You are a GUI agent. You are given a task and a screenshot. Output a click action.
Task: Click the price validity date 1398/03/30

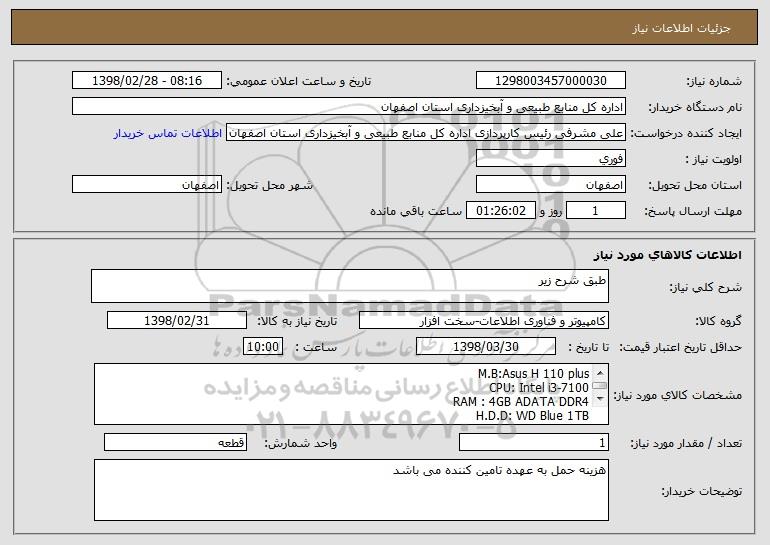click(486, 347)
